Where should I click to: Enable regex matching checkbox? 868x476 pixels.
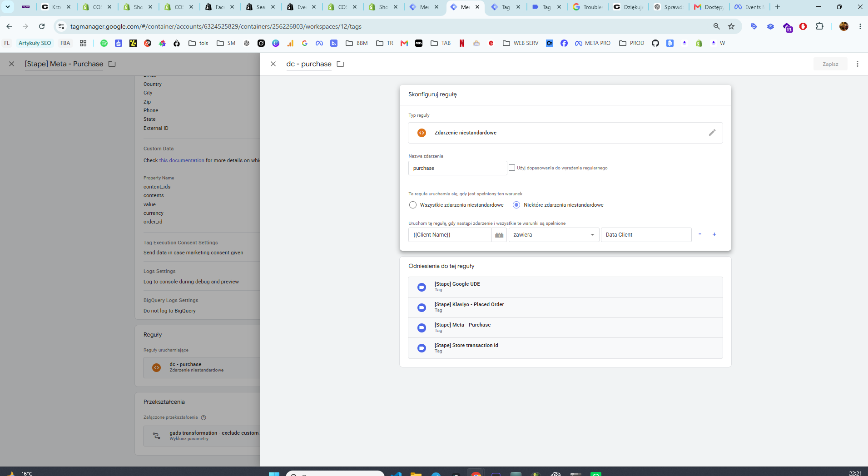pos(512,168)
